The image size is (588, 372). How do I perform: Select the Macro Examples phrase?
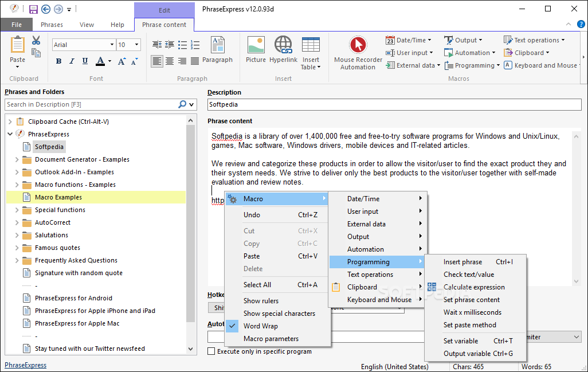58,197
